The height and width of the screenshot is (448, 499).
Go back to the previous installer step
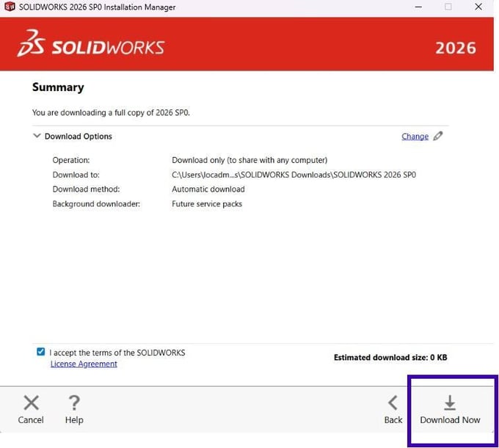393,410
